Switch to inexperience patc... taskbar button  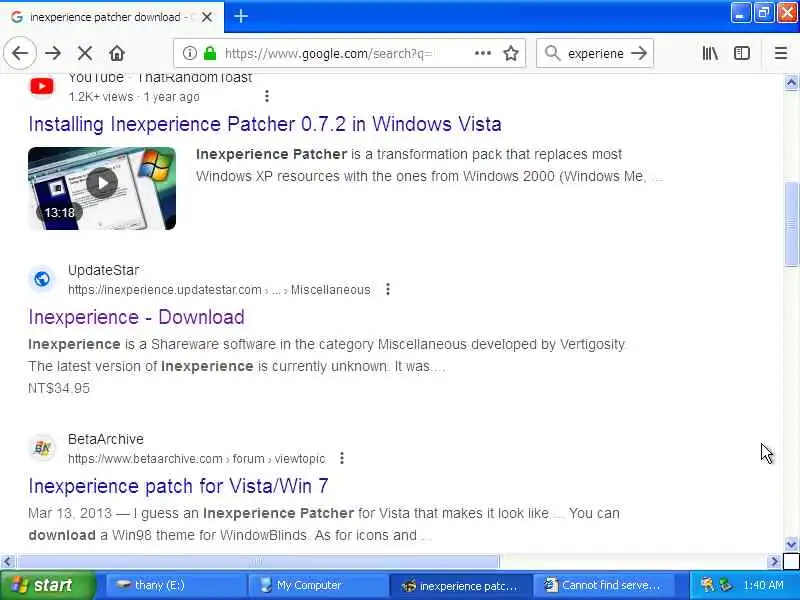(460, 585)
